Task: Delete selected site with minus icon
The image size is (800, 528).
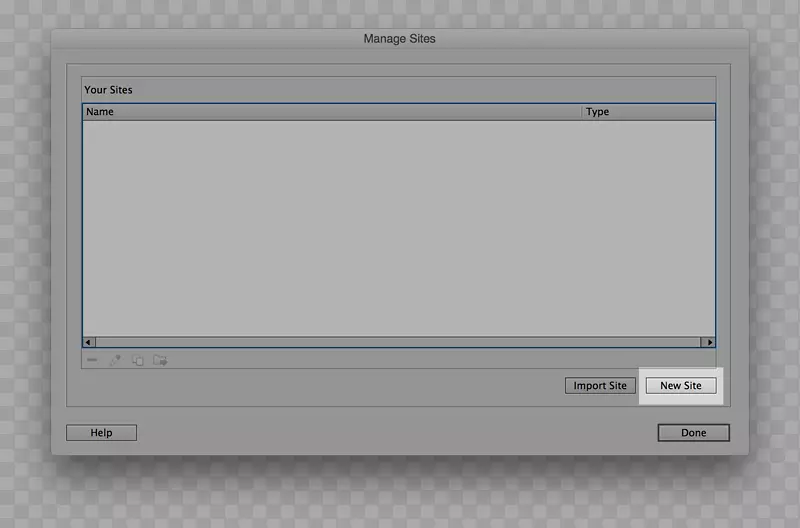Action: click(x=92, y=360)
